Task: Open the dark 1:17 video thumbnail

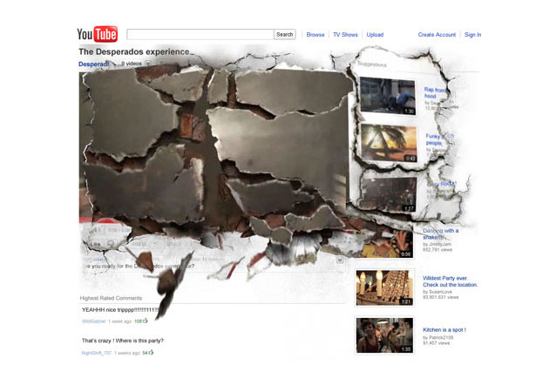Action: (389, 193)
